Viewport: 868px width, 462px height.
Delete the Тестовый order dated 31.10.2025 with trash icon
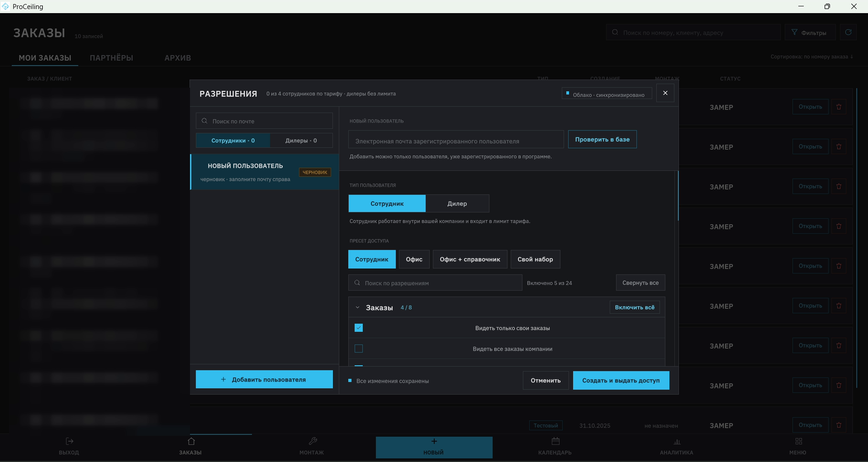[x=839, y=425]
